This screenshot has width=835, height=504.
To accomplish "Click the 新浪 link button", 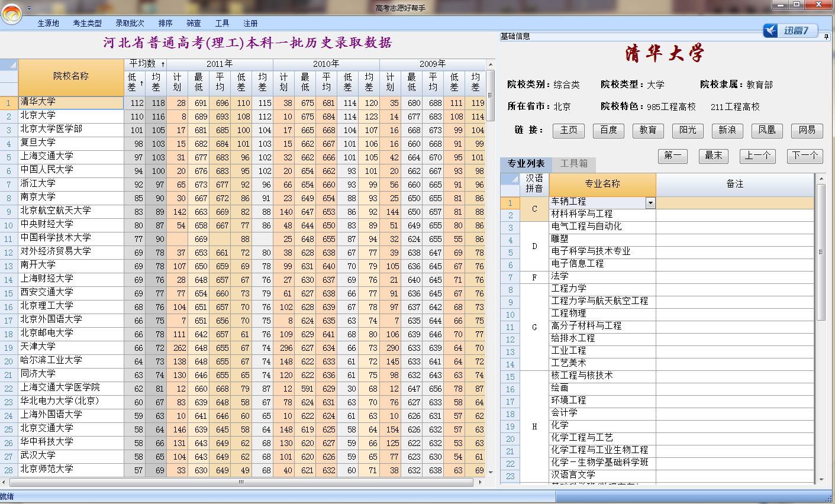I will [x=727, y=130].
